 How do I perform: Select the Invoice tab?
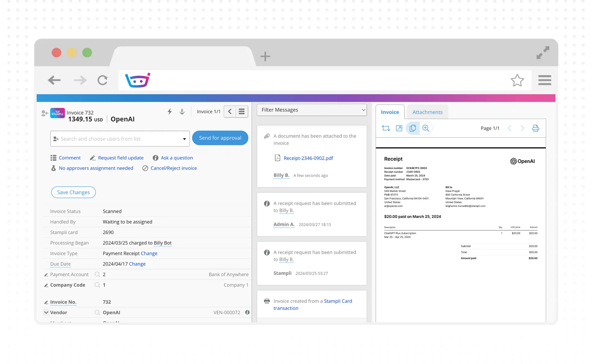point(390,112)
